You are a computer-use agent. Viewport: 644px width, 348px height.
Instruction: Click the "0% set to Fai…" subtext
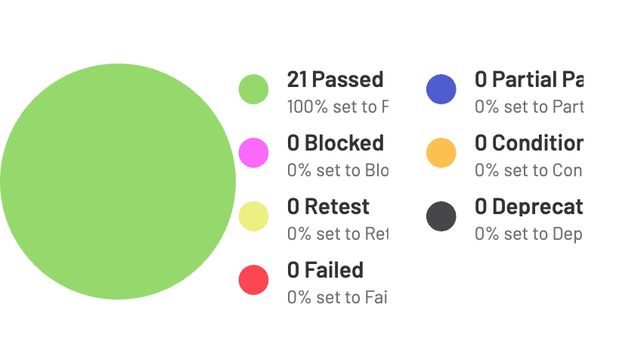(336, 297)
